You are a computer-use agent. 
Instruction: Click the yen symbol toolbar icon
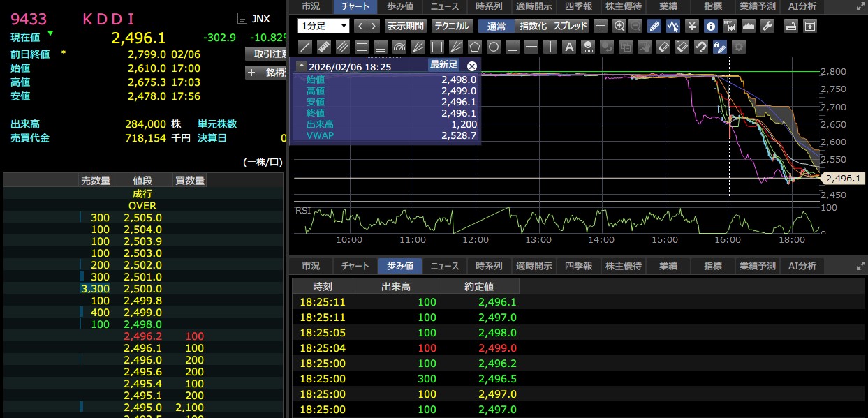pos(691,27)
